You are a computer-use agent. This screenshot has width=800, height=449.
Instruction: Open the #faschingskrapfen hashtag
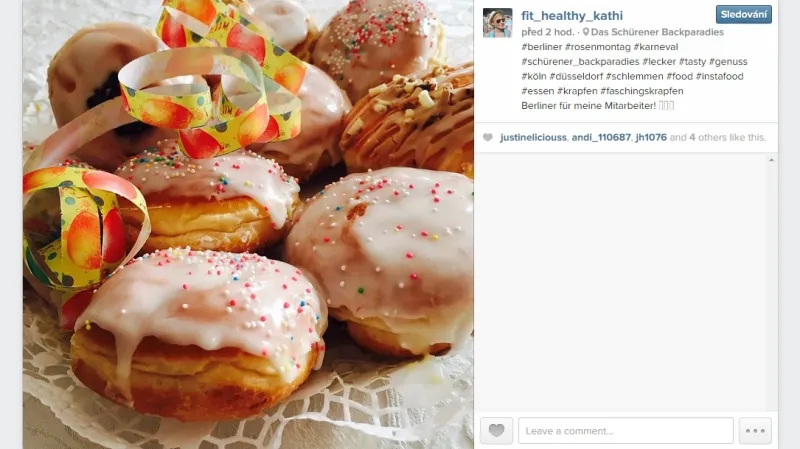pos(641,91)
